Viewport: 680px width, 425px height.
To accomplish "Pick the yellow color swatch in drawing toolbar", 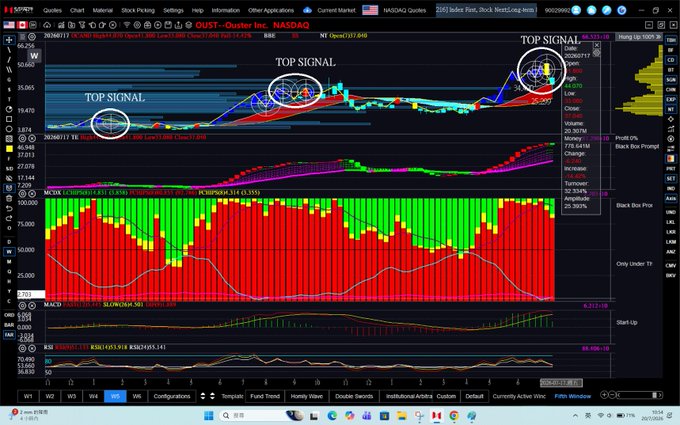I will 9,149.
